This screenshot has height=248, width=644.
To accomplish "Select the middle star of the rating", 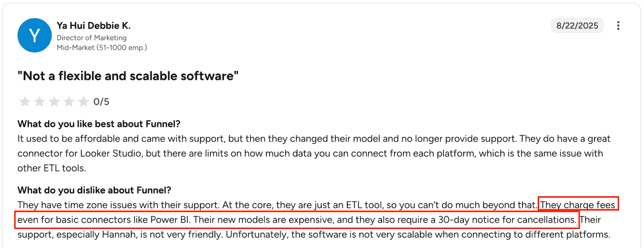I will tap(54, 102).
